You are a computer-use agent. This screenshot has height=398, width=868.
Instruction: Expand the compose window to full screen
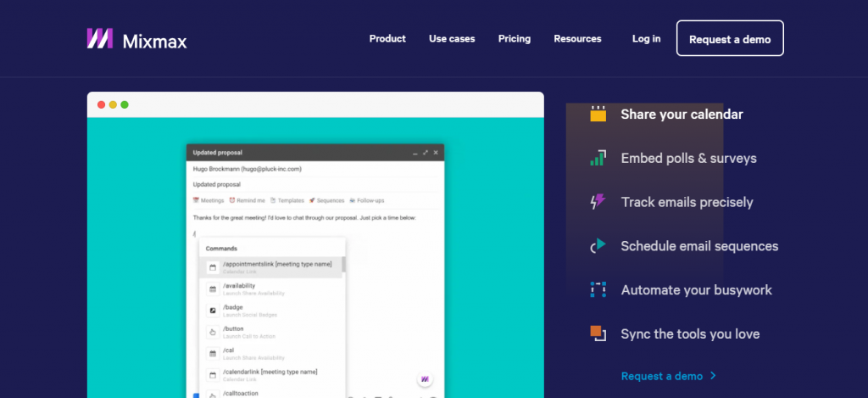(x=426, y=153)
